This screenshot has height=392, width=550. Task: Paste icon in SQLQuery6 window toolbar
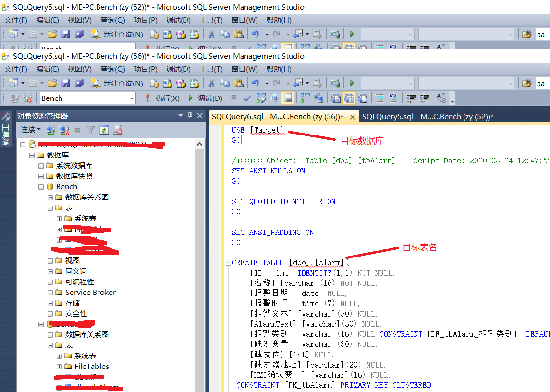tap(239, 83)
